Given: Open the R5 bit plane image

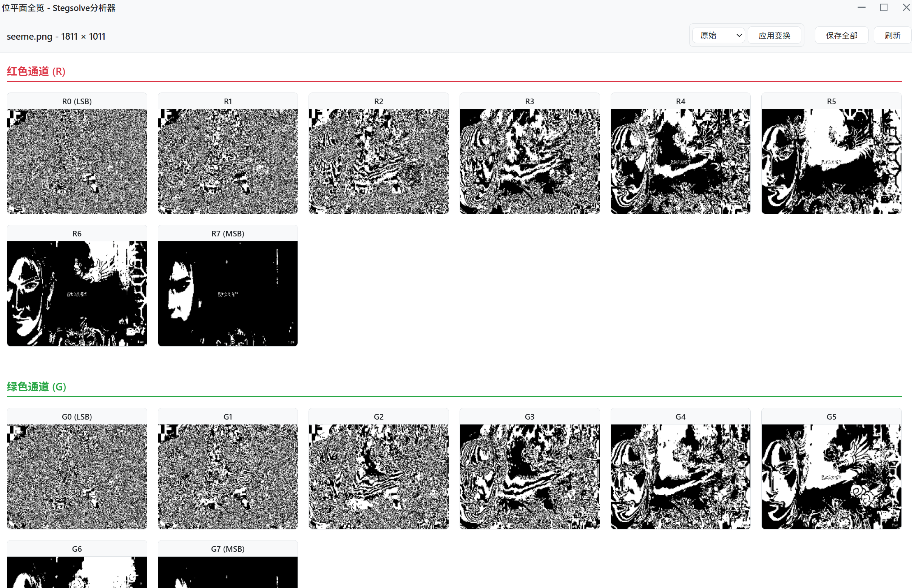Looking at the screenshot, I should [x=831, y=161].
